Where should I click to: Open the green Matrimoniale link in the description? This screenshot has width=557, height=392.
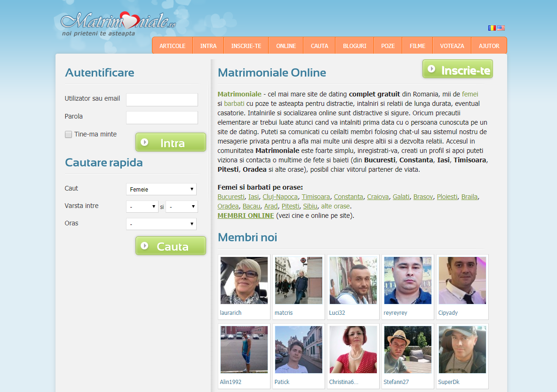click(x=239, y=94)
